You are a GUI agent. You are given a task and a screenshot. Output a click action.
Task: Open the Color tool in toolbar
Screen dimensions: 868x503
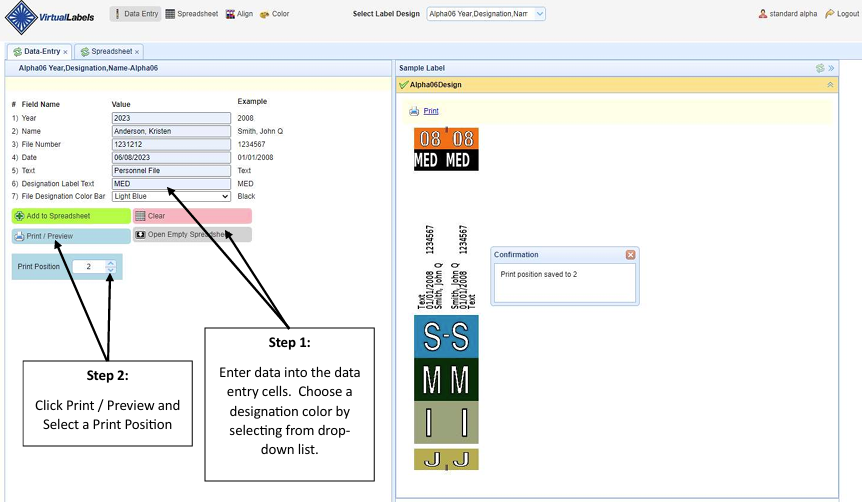(275, 14)
